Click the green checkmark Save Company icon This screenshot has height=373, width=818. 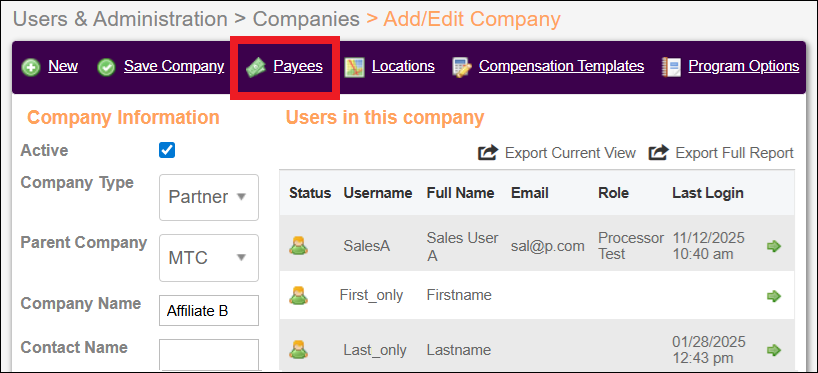tap(107, 67)
